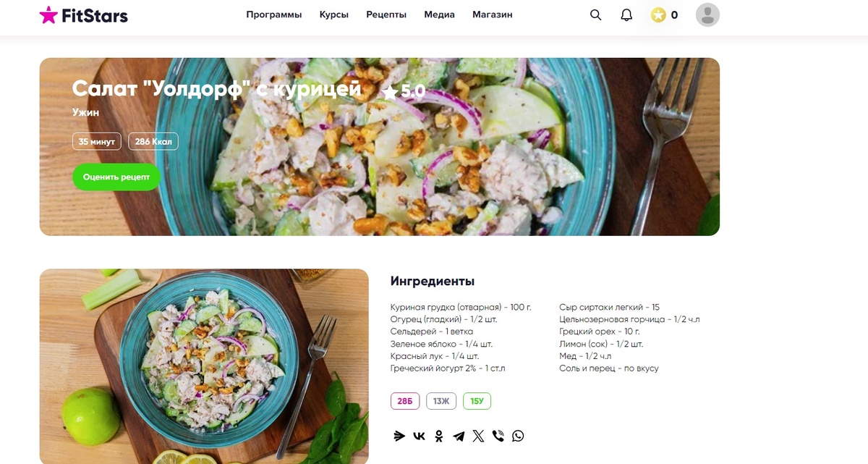This screenshot has height=464, width=868.
Task: Open the Программы menu item
Action: pyautogui.click(x=274, y=14)
